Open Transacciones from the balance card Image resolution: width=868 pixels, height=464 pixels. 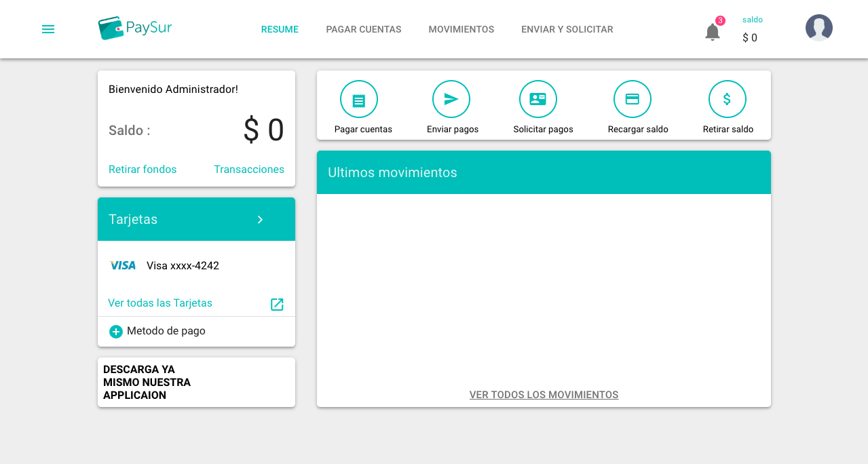tap(249, 169)
